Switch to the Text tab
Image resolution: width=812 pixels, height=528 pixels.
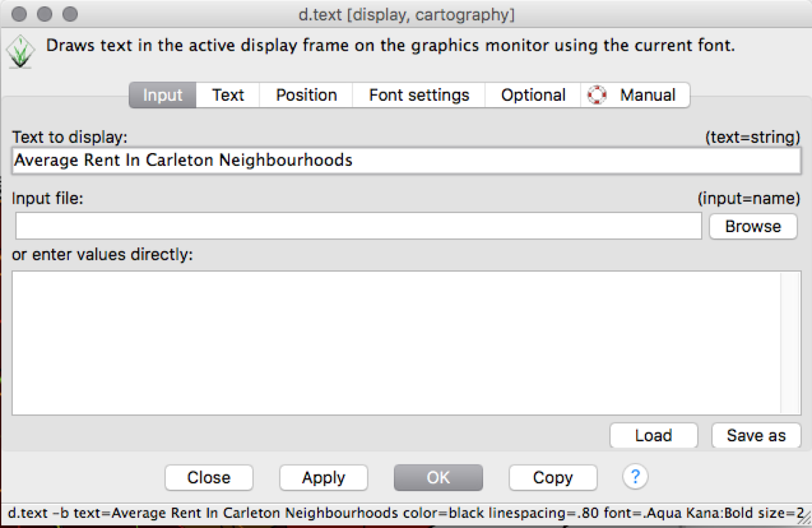(227, 95)
